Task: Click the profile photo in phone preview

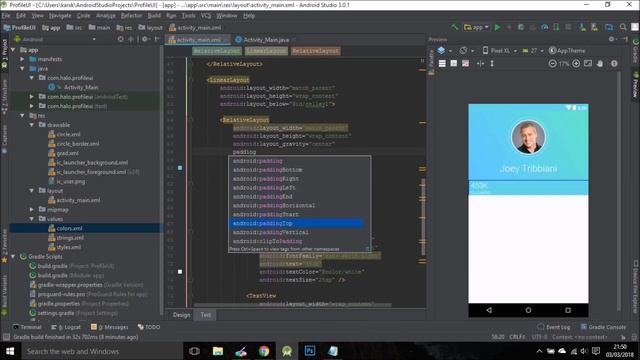Action: coord(528,137)
